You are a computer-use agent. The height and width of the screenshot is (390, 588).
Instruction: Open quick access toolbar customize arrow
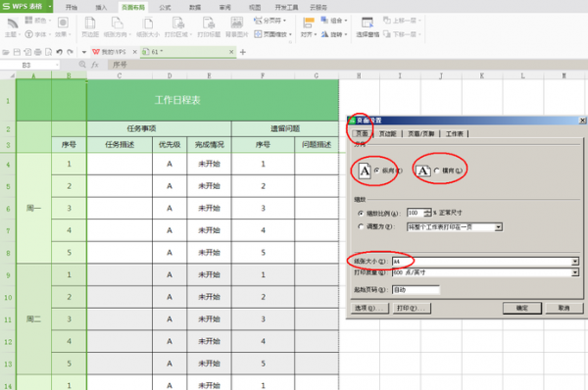point(84,52)
